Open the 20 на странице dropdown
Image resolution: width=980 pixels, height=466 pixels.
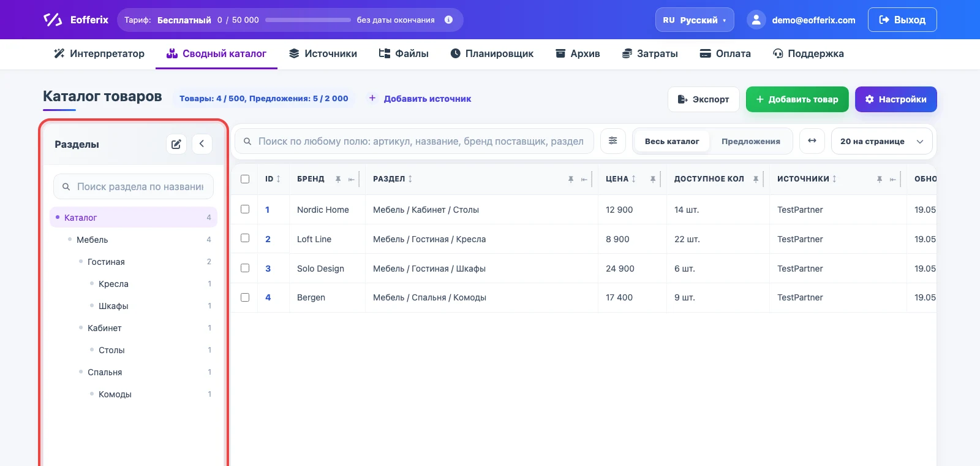point(881,141)
